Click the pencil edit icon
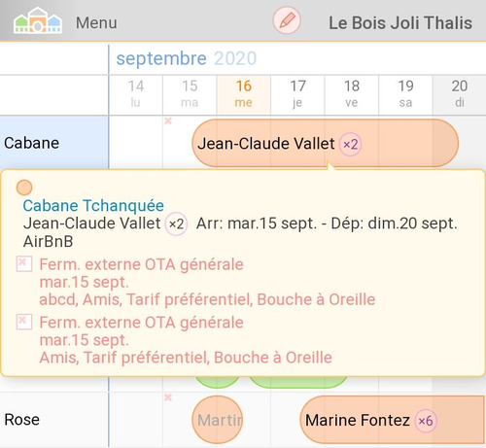Viewport: 486px width, 448px height. pyautogui.click(x=287, y=20)
